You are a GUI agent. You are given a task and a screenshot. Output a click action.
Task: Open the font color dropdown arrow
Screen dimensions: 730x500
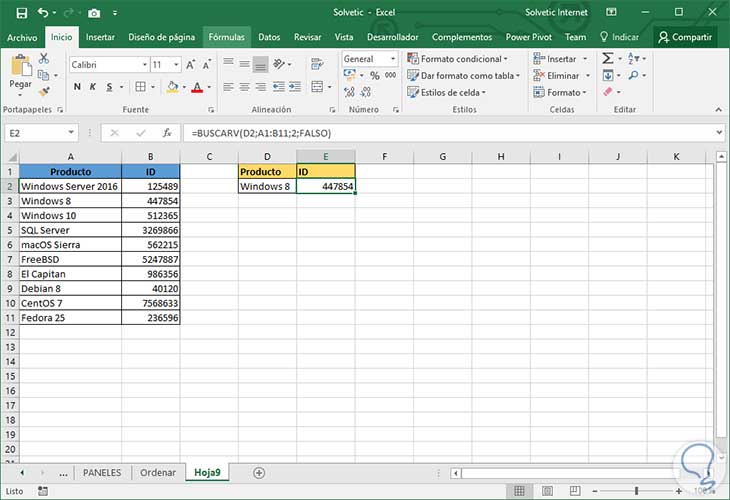209,87
